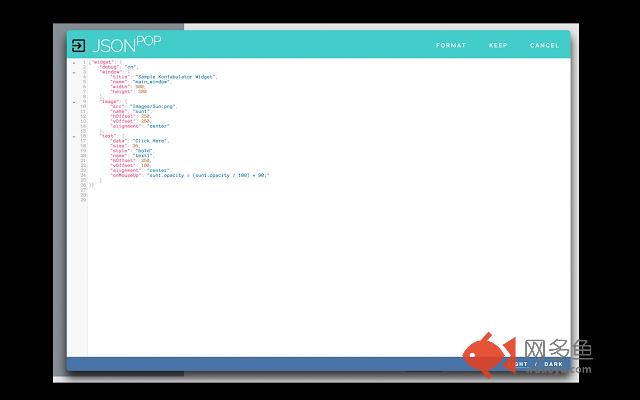The height and width of the screenshot is (400, 640).
Task: Click the "width" property line
Action: [128, 87]
